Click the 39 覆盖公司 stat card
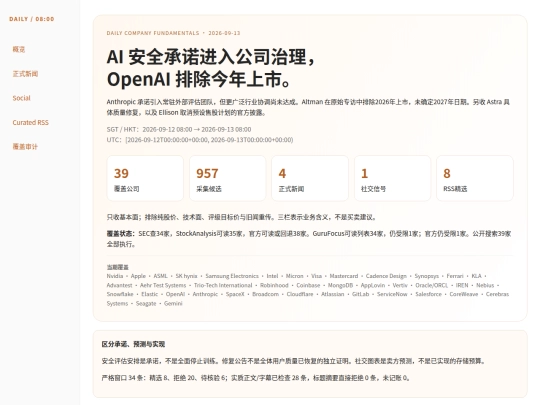The height and width of the screenshot is (405, 540). click(145, 178)
